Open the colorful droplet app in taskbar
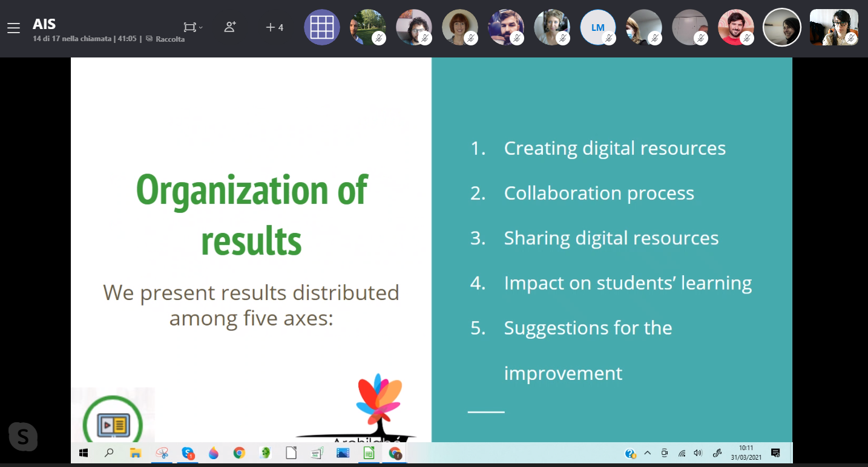The width and height of the screenshot is (868, 467). pos(213,452)
